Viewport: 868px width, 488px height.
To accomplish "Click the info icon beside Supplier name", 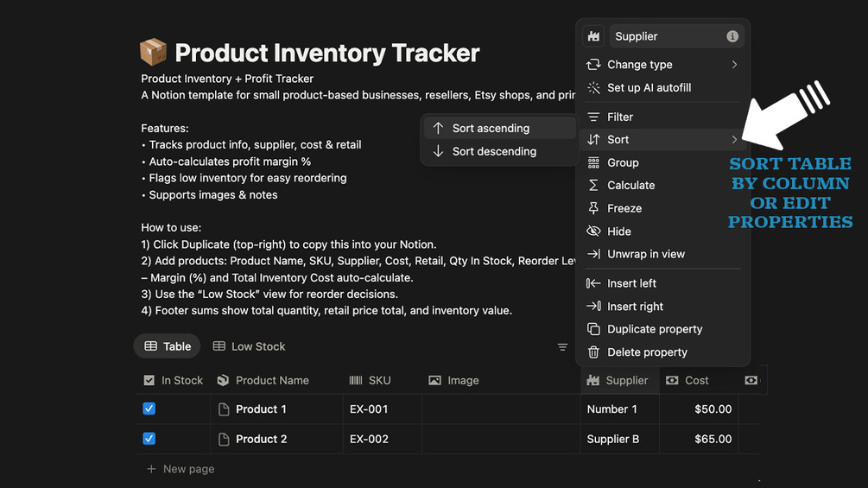I will (732, 36).
